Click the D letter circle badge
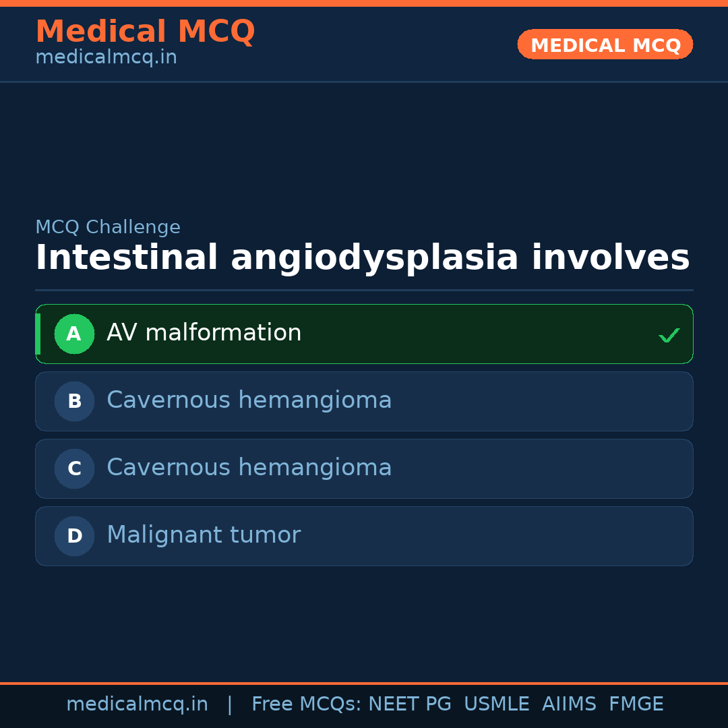 coord(74,536)
